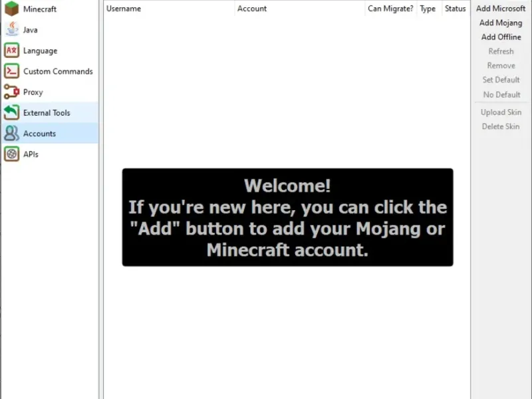Viewport: 532px width, 399px height.
Task: Click the Delete Skin button
Action: tap(501, 126)
